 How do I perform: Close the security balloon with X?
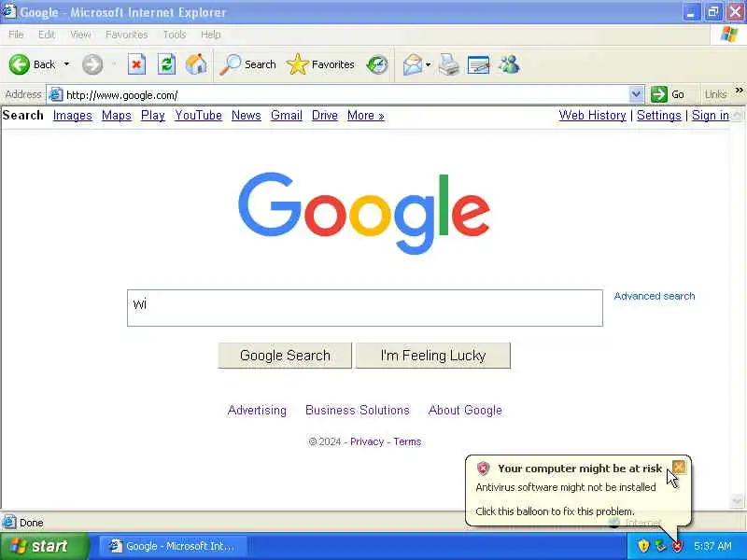point(679,468)
